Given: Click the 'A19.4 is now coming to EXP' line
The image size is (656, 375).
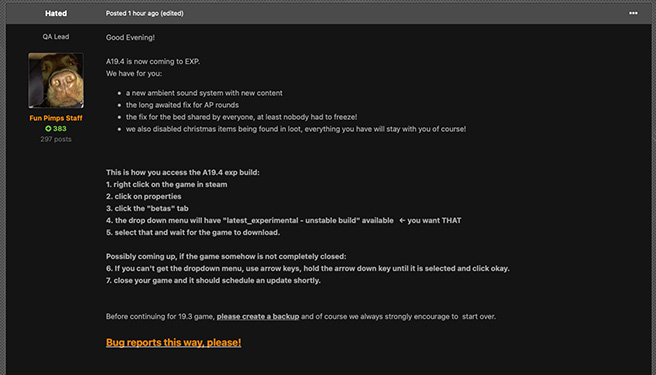Looking at the screenshot, I should pyautogui.click(x=153, y=62).
